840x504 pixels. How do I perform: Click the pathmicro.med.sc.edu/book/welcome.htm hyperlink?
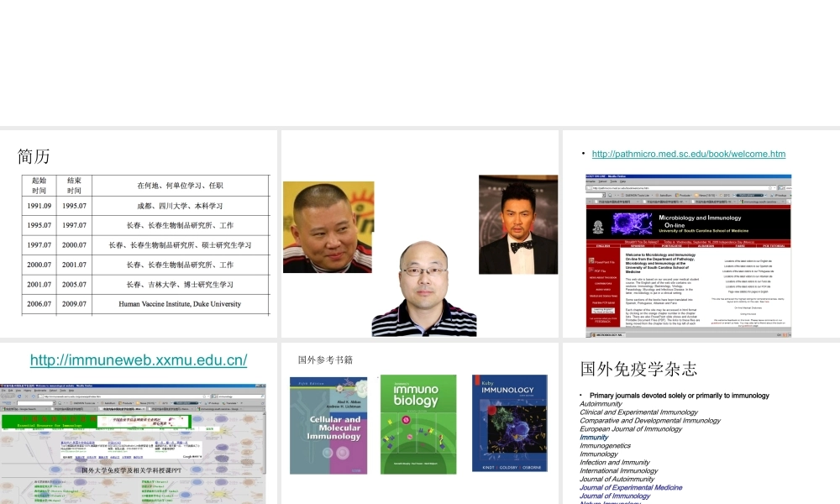tap(687, 154)
